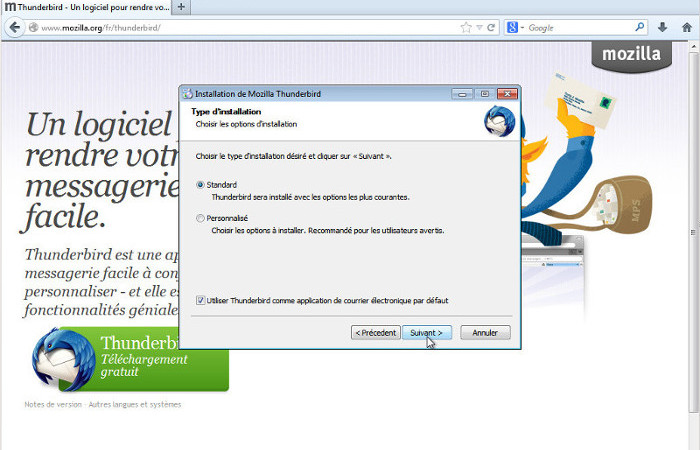700x450 pixels.
Task: Click the "Type d'installation" heading text
Action: pos(226,112)
